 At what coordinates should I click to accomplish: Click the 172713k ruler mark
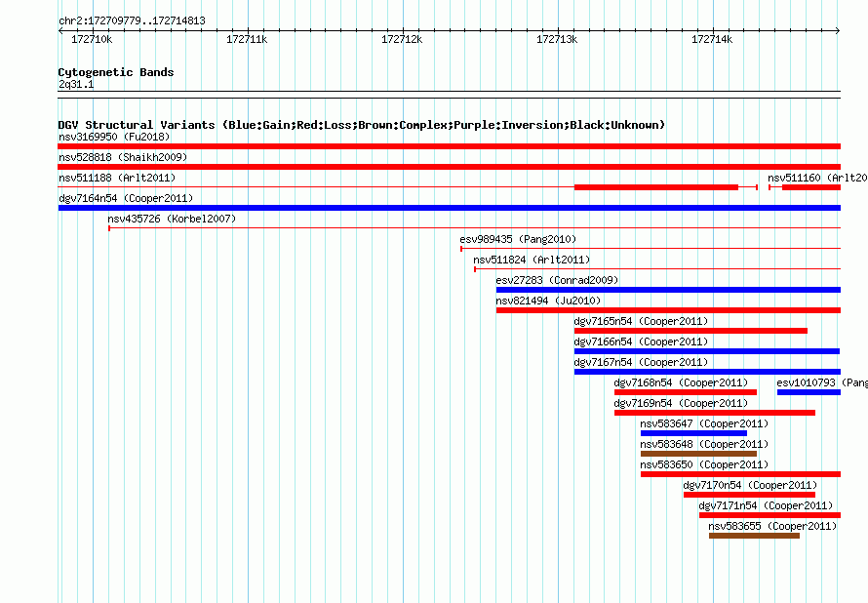click(x=557, y=39)
